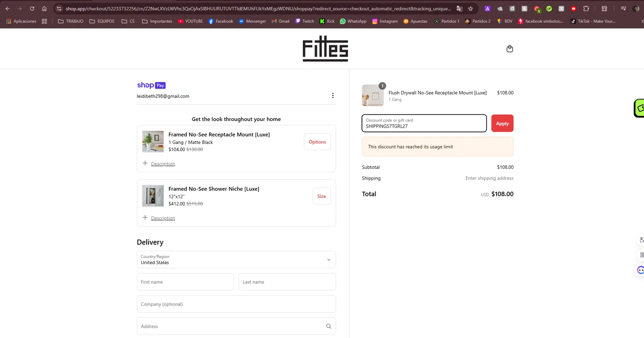Viewport: 644px width, 338px height.
Task: Apply the discount code
Action: point(502,123)
